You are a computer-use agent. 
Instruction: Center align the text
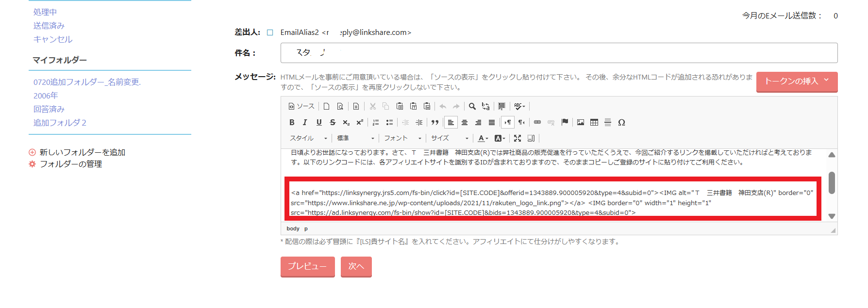click(x=465, y=122)
